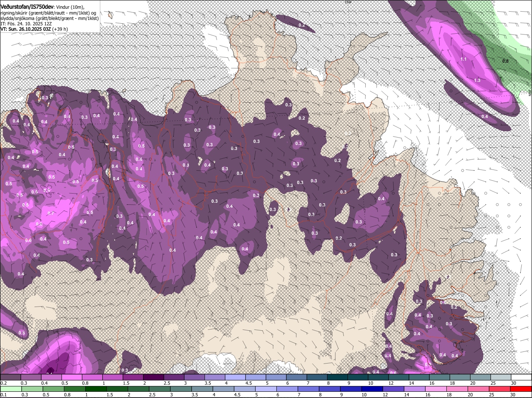Click the forecast offset '(+39 h)'

pos(60,29)
